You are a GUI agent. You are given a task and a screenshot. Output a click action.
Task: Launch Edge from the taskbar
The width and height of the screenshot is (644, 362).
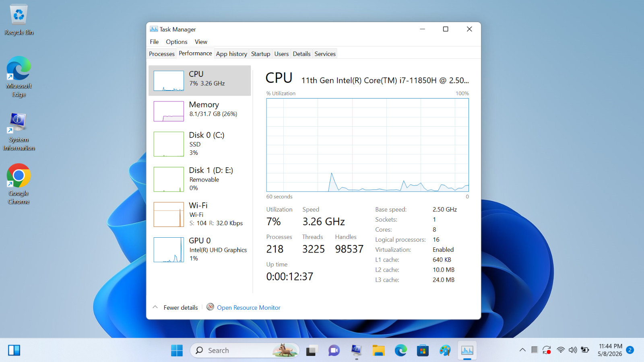click(x=400, y=350)
